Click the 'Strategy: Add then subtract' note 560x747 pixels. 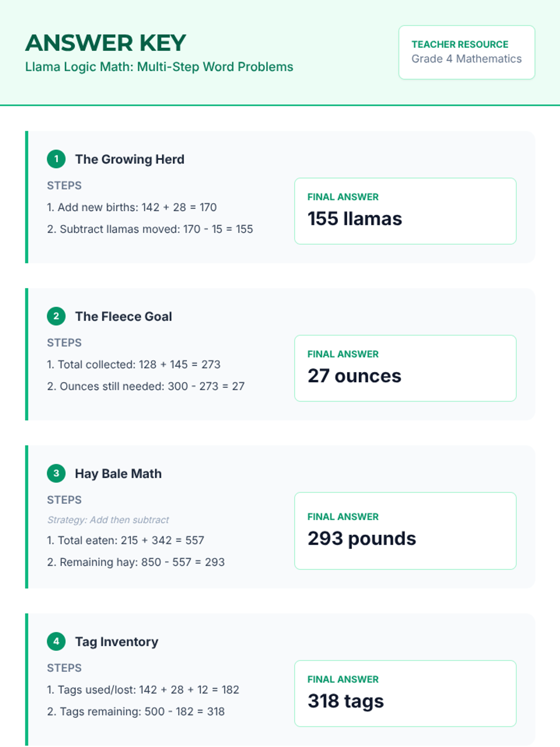tap(108, 520)
